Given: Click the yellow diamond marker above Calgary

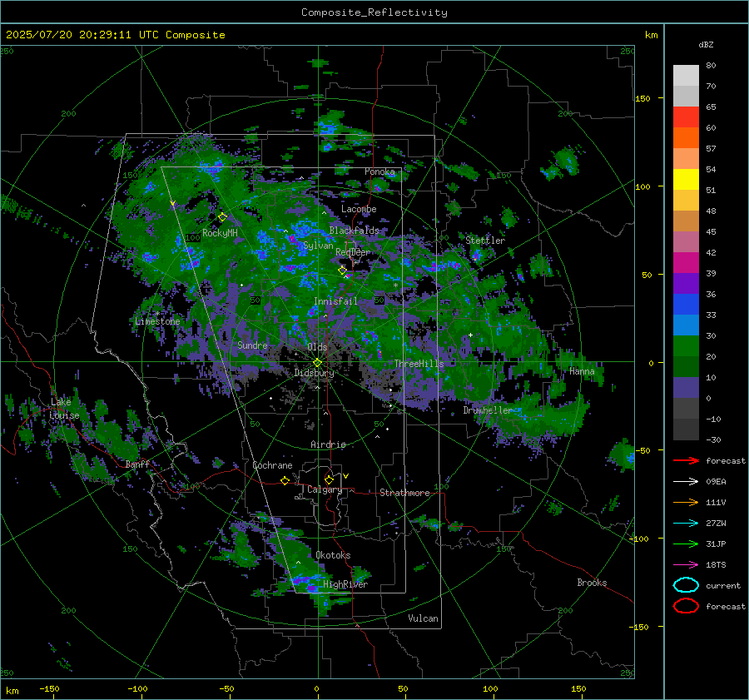Looking at the screenshot, I should [x=329, y=479].
